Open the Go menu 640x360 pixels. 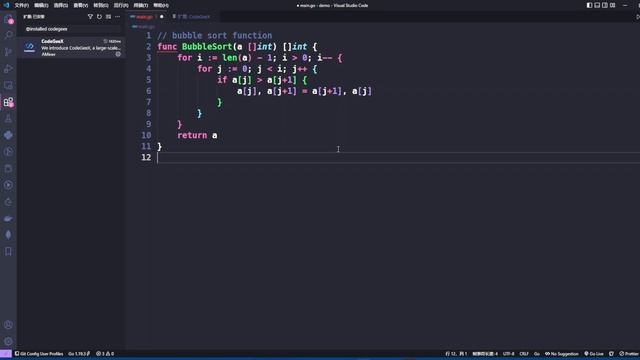101,5
